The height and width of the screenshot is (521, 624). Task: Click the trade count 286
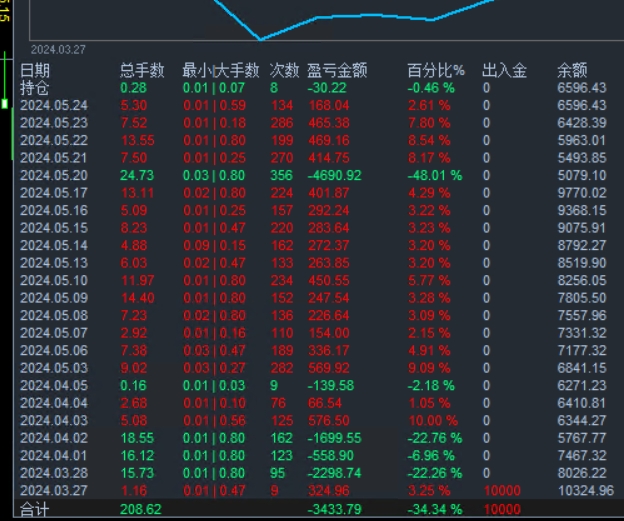[282, 123]
